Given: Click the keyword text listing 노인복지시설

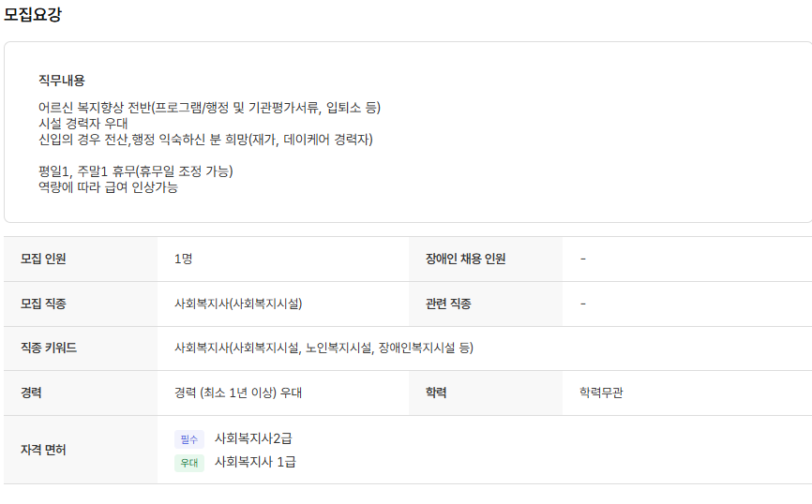Looking at the screenshot, I should [x=323, y=348].
